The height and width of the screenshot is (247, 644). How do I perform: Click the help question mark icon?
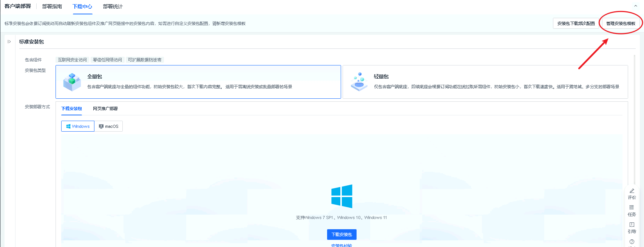[632, 242]
